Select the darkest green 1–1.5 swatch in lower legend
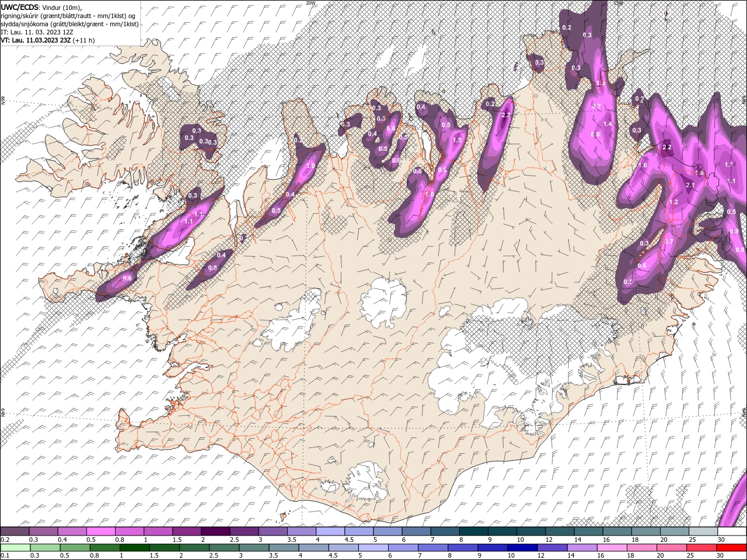 [x=134, y=548]
